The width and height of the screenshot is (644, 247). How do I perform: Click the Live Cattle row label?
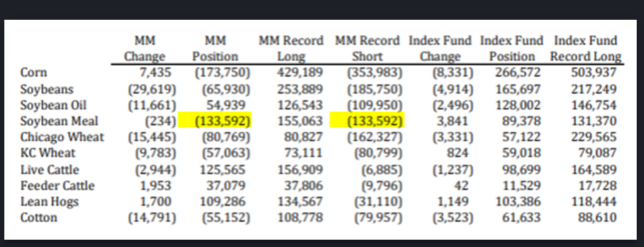coord(50,169)
